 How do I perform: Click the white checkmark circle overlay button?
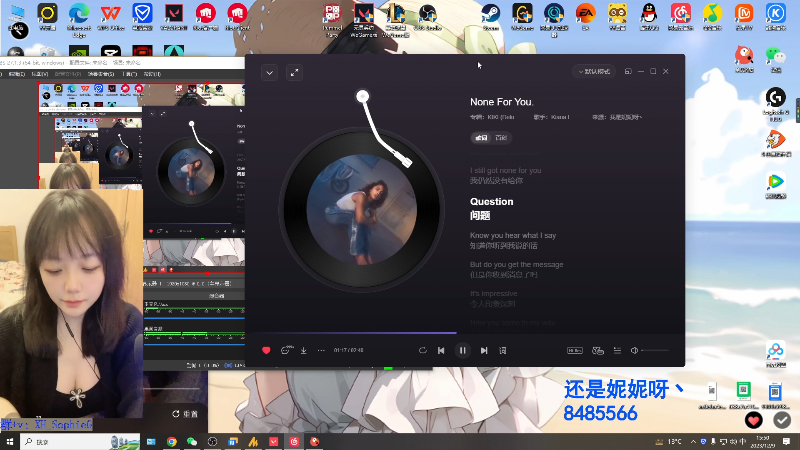click(782, 420)
